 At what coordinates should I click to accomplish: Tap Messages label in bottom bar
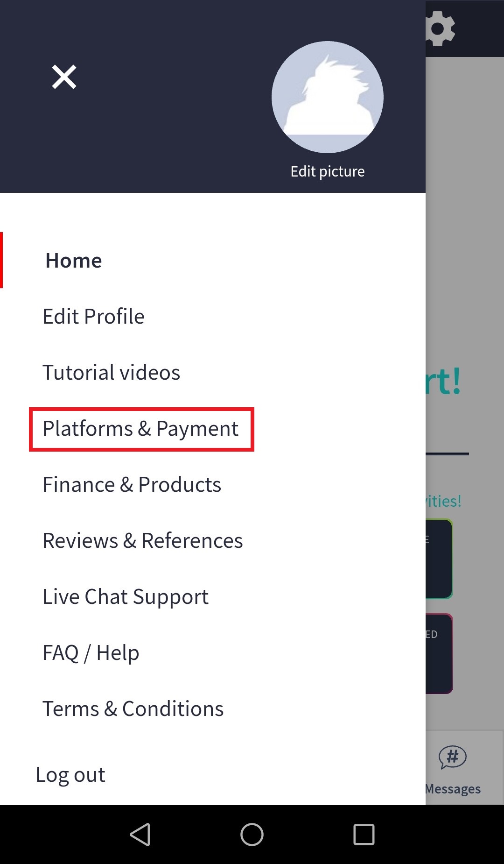pyautogui.click(x=453, y=789)
